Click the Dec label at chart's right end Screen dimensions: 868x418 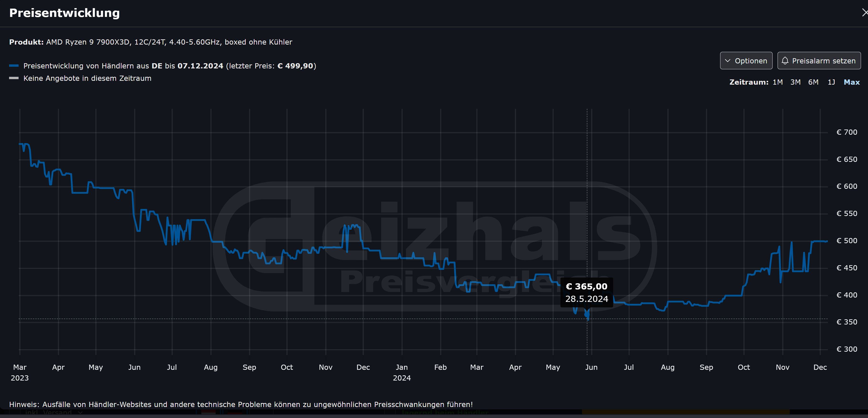(x=820, y=367)
